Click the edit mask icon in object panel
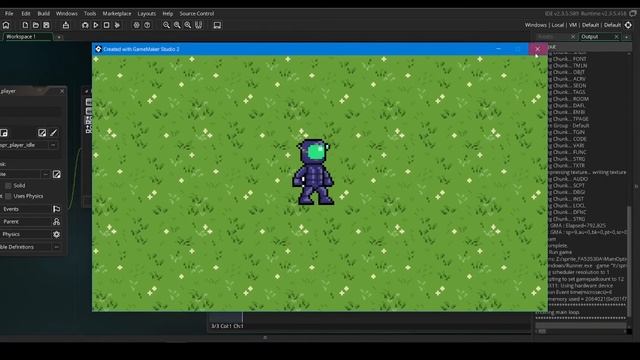Screen dimensions: 640x360 click(56, 174)
